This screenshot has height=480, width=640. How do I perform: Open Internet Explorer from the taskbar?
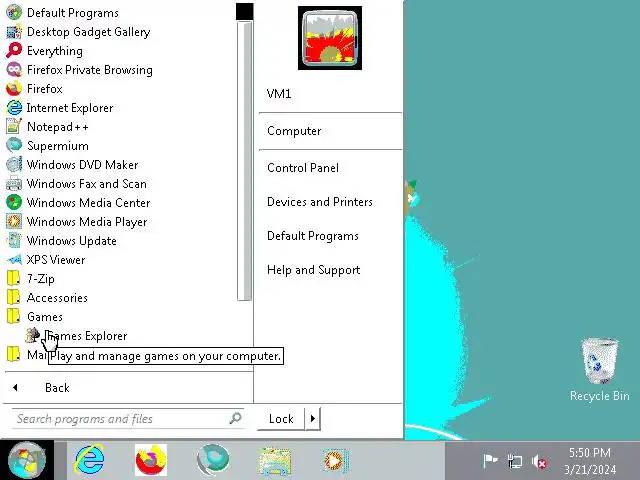point(89,460)
